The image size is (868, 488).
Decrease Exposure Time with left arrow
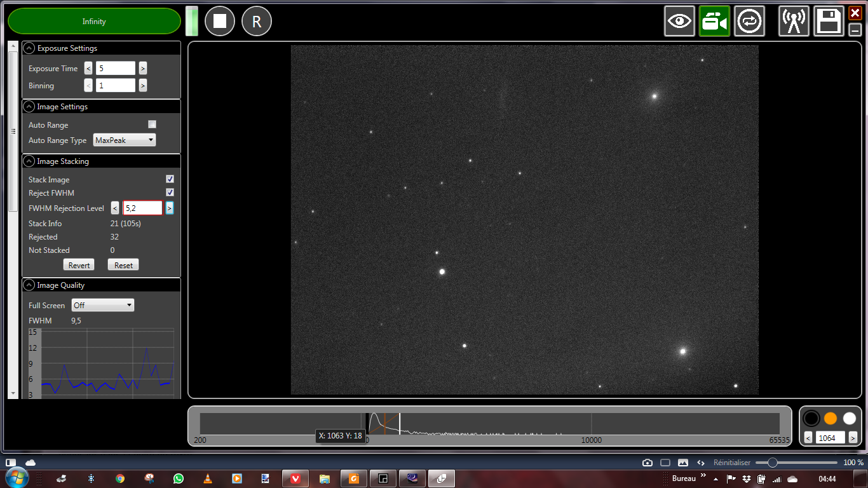[x=88, y=69]
